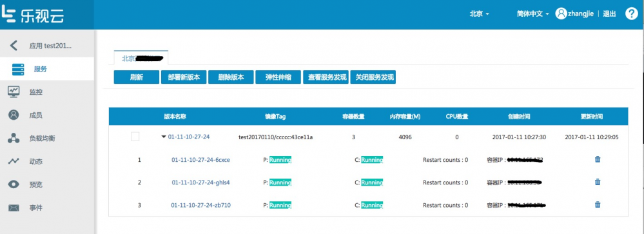
Task: Click P: Running status in 6cxce row
Action: (277, 160)
